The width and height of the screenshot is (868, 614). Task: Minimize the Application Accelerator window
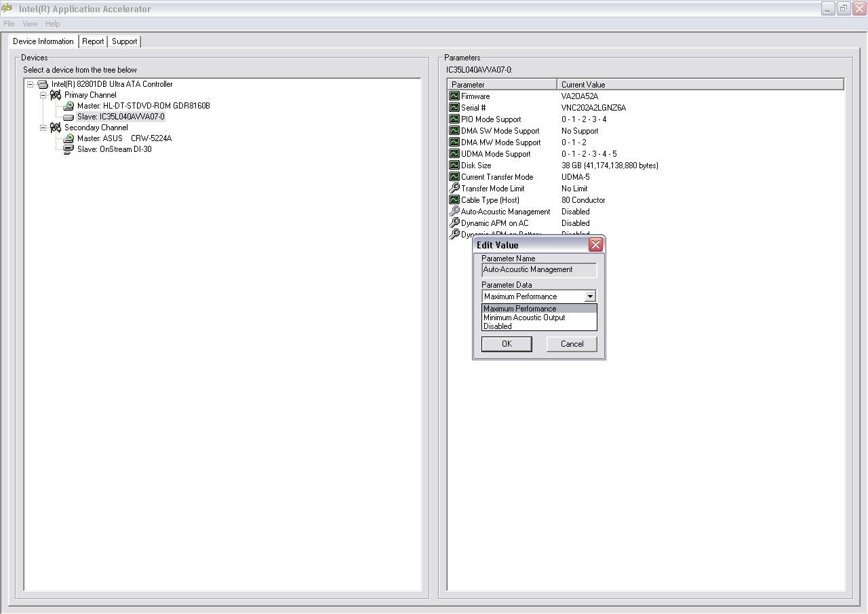pyautogui.click(x=828, y=9)
